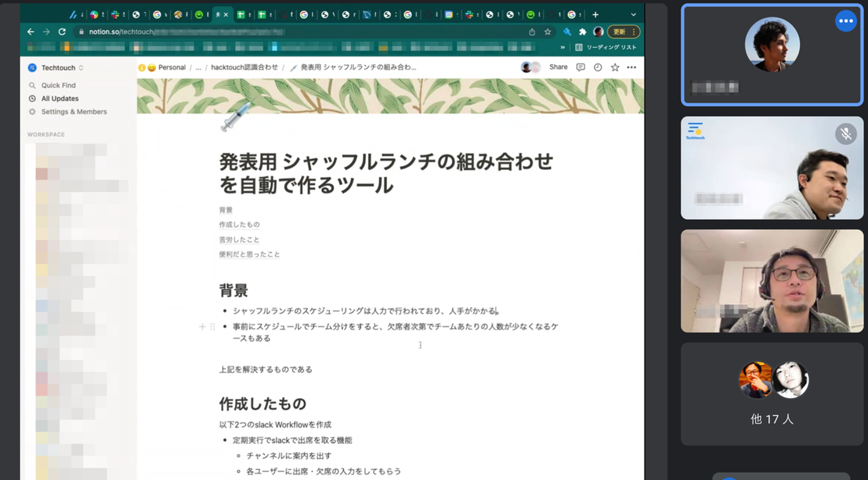Open the 他 17 人 participants tile
The height and width of the screenshot is (480, 868).
point(772,394)
